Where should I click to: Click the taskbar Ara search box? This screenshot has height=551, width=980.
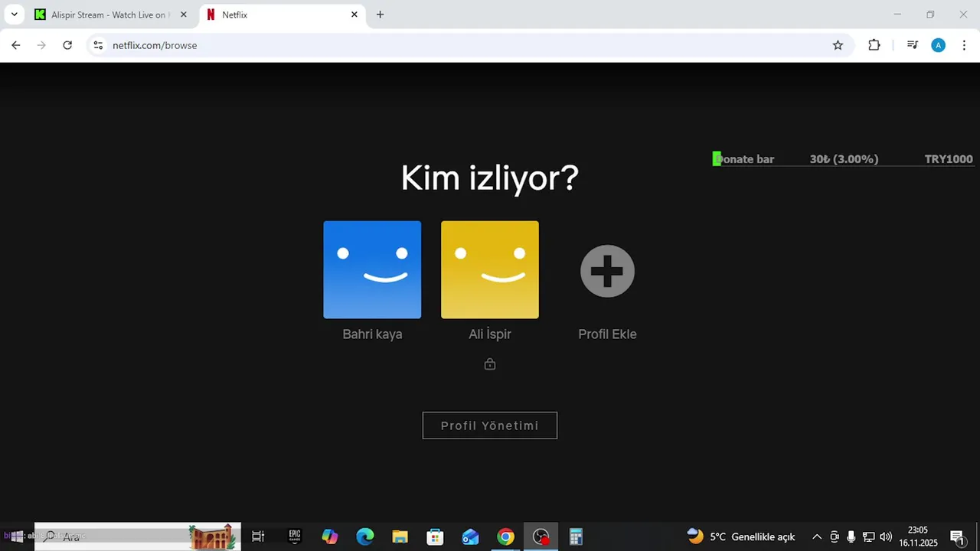(x=138, y=536)
